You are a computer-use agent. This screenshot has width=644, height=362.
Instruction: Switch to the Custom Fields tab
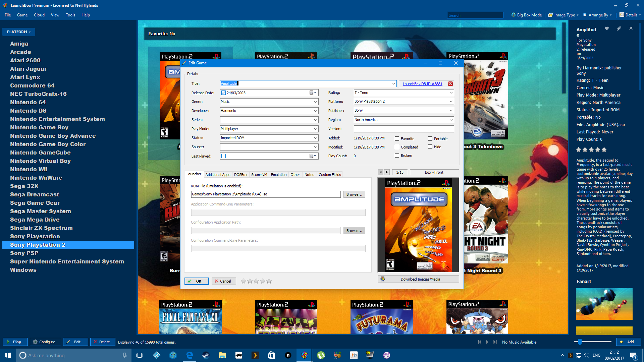[330, 175]
